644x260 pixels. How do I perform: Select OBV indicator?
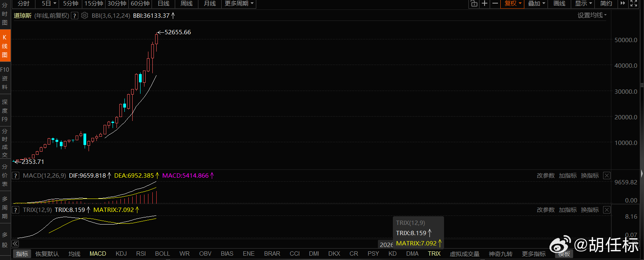pyautogui.click(x=205, y=254)
